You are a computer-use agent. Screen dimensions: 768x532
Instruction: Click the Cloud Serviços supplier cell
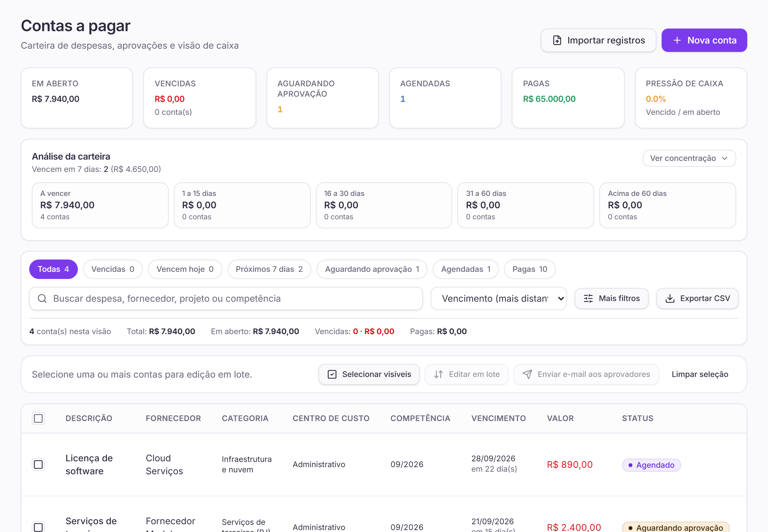pos(164,464)
